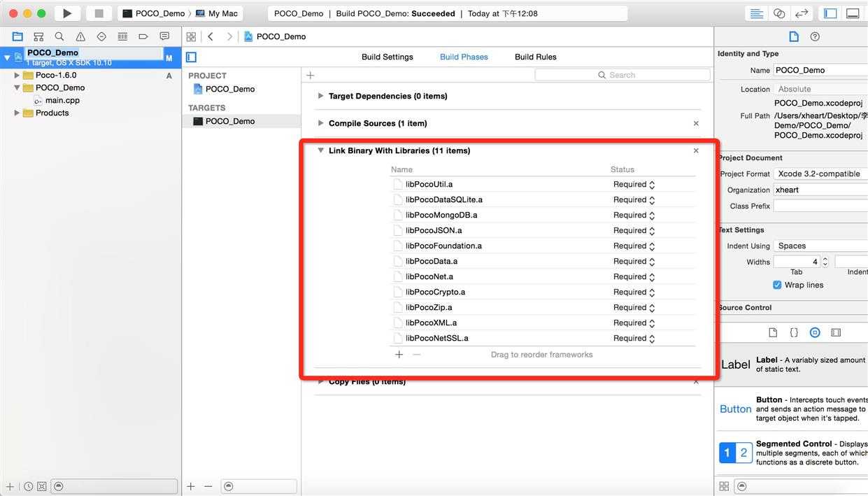Show only recent files clock filter
Viewport: 868px width, 496px height.
(x=28, y=486)
